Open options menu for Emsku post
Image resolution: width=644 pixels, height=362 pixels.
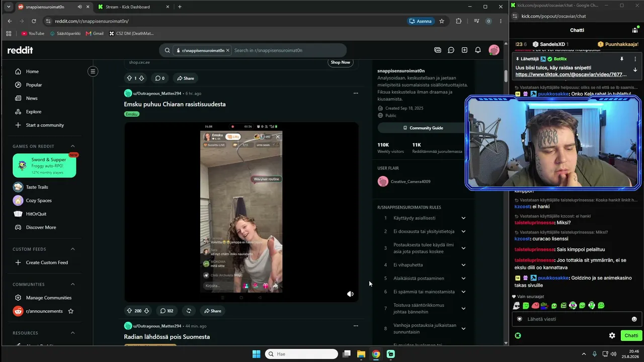[x=356, y=93]
